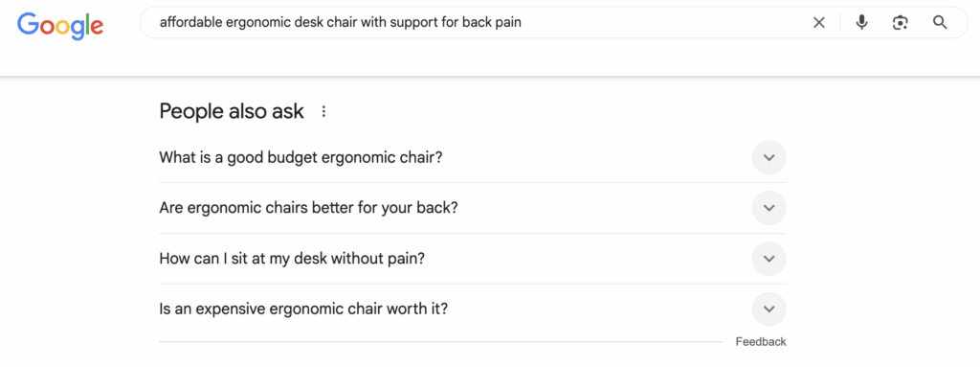980x367 pixels.
Task: Click the letter G of the Google logo
Action: click(x=28, y=24)
